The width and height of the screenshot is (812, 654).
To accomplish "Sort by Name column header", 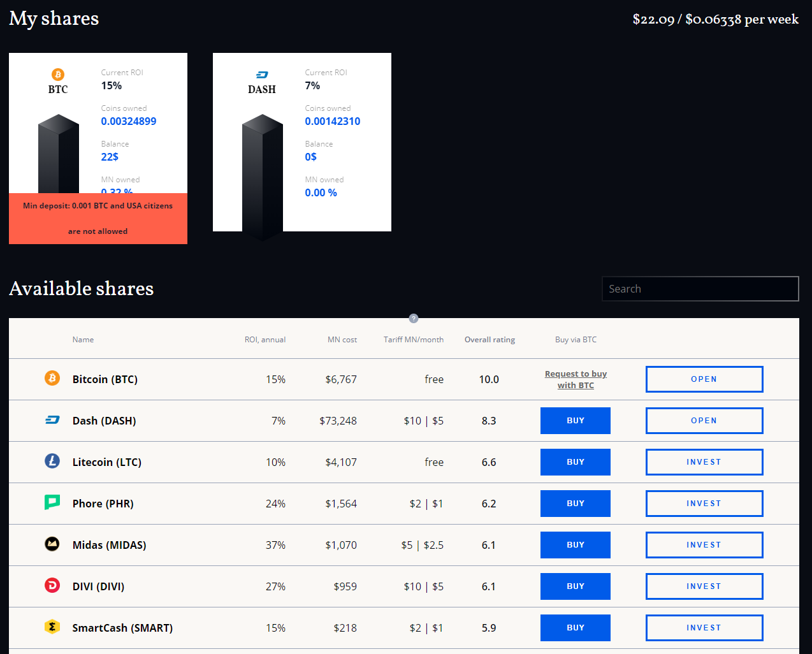I will [x=83, y=340].
